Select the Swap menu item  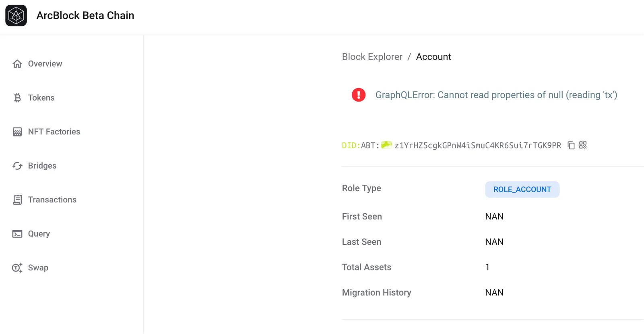(38, 268)
